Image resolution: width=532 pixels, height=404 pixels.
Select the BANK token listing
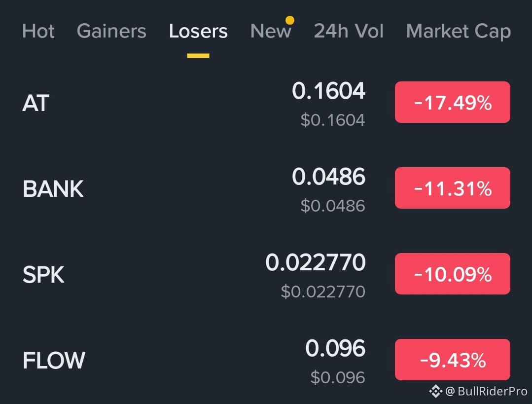click(x=53, y=189)
